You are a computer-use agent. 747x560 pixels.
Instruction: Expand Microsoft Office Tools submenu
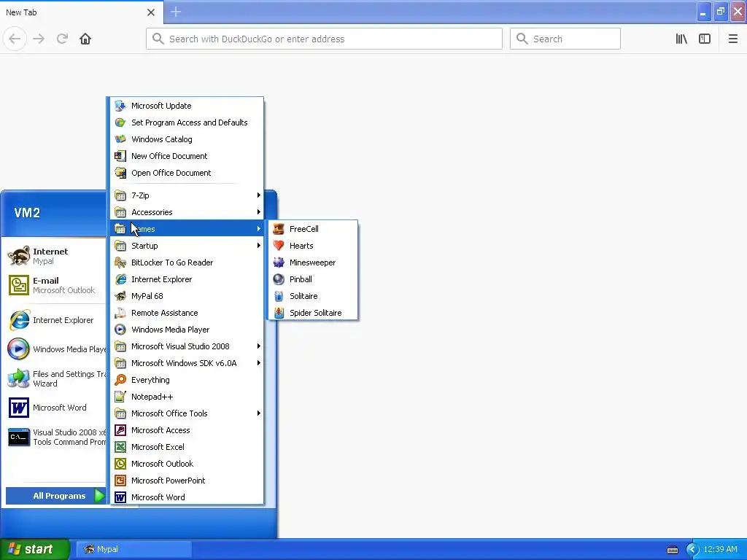187,413
